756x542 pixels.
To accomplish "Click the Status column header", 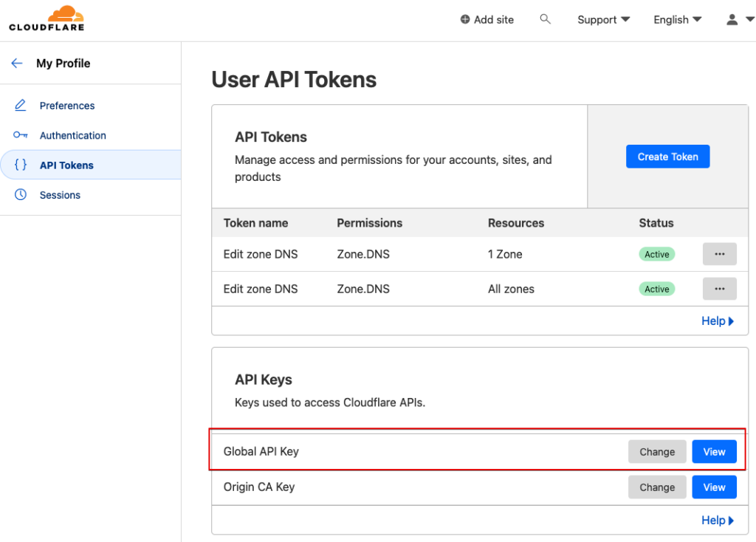I will coord(656,223).
